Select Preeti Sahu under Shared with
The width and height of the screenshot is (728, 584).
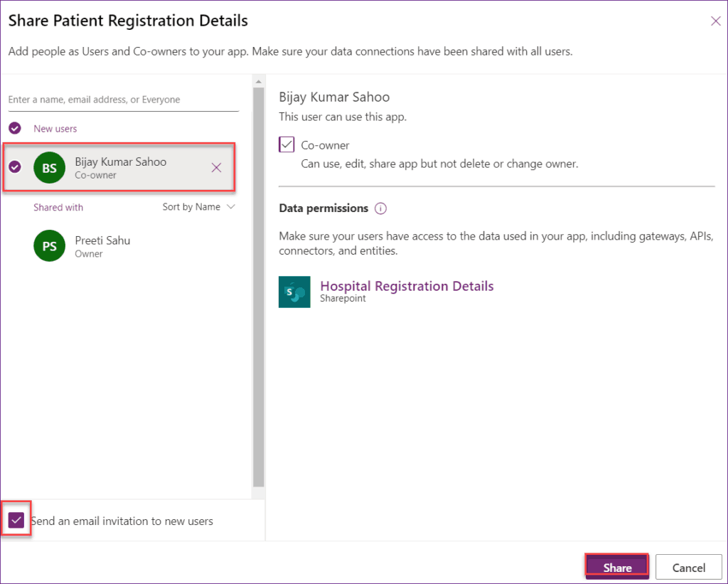[x=102, y=240]
